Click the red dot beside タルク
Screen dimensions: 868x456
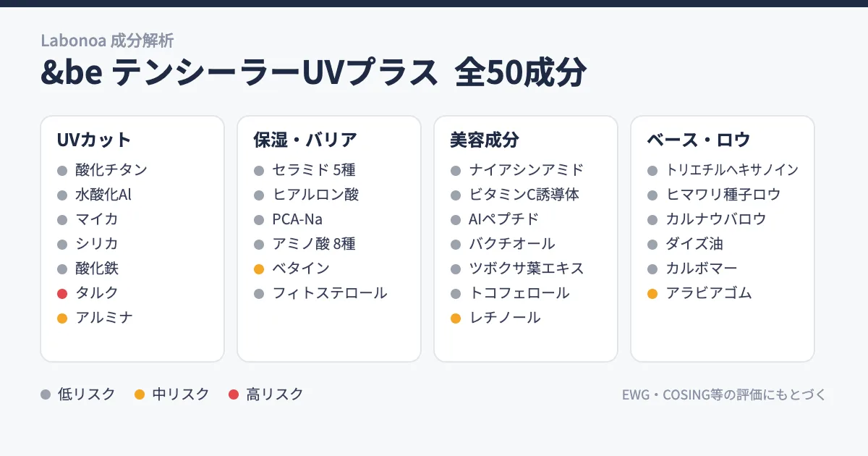point(62,293)
